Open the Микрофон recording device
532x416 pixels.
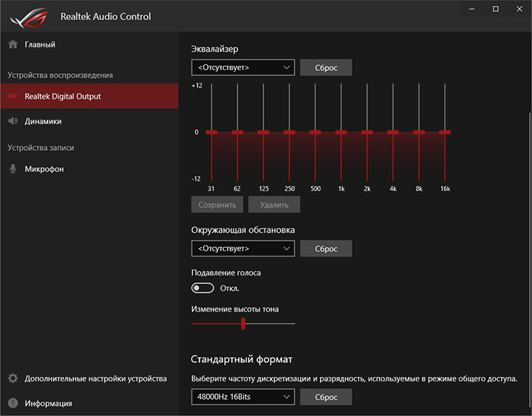[89, 168]
